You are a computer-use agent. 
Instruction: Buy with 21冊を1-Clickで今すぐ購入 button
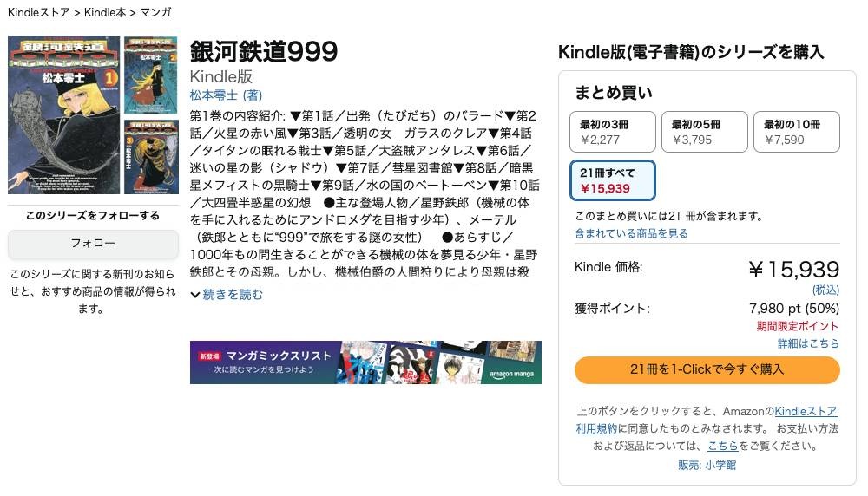707,369
